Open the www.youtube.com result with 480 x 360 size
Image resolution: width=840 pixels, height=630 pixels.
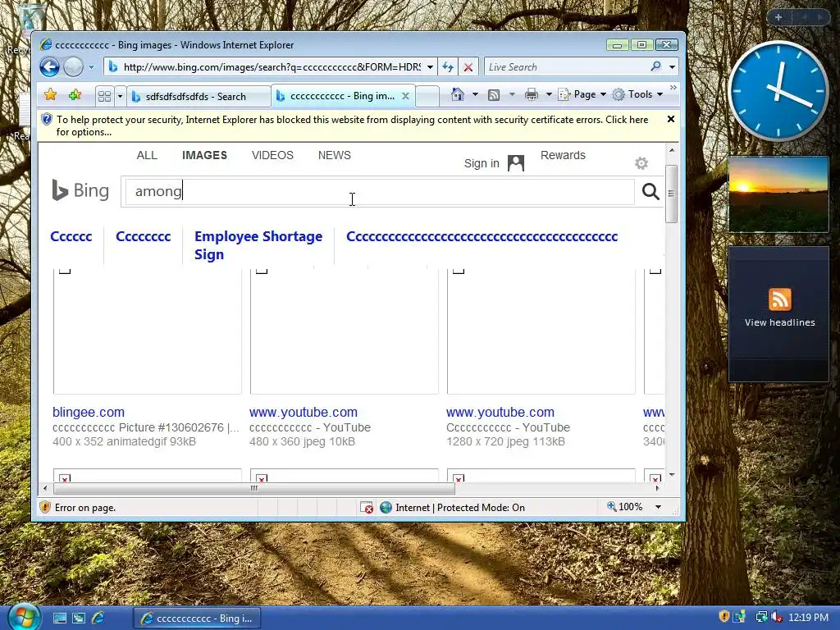[x=304, y=412]
